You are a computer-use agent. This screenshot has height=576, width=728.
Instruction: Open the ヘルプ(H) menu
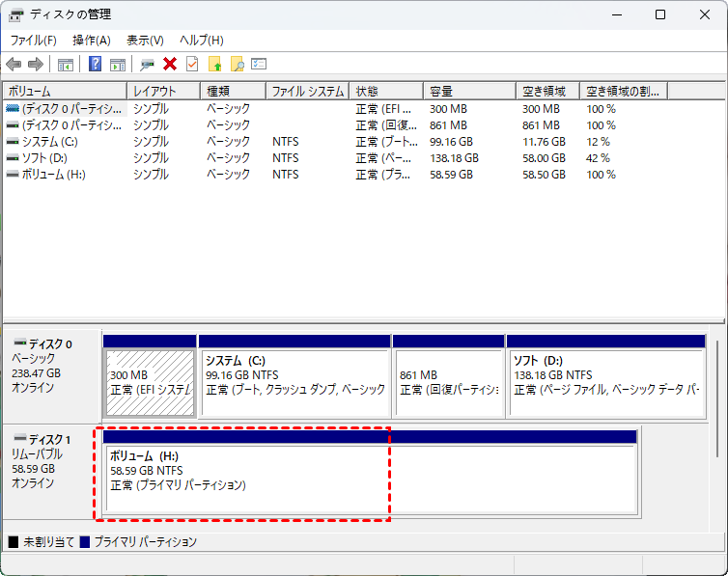point(202,41)
